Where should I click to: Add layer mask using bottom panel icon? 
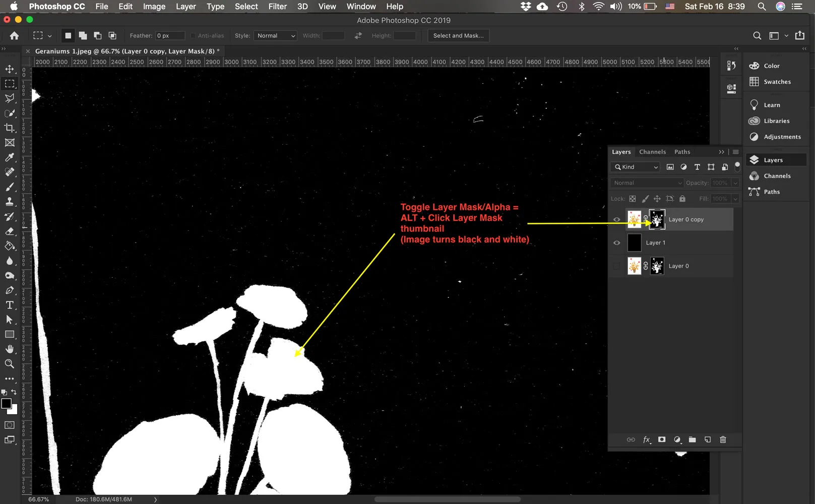pyautogui.click(x=662, y=439)
